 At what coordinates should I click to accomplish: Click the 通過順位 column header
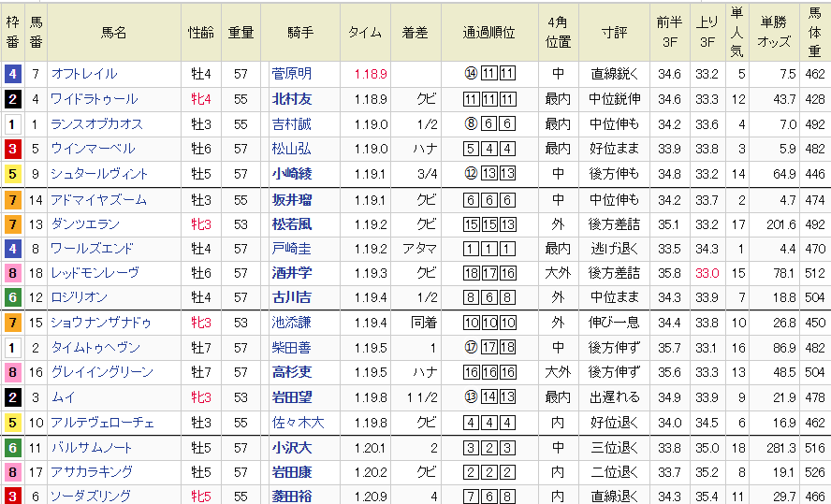(x=488, y=32)
